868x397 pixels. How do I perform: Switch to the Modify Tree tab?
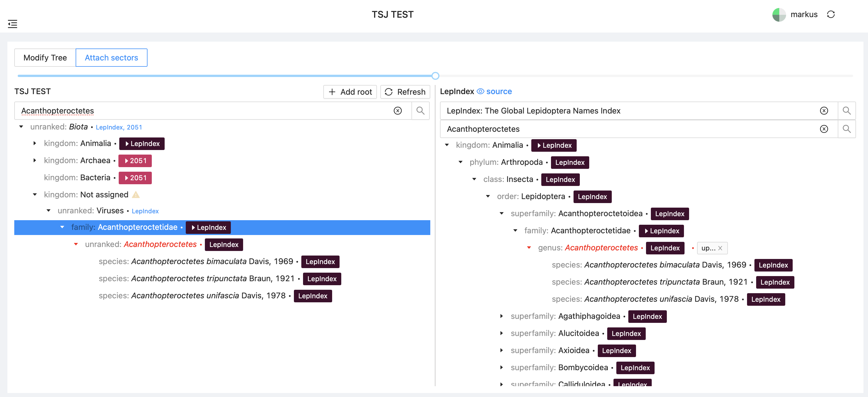click(x=45, y=58)
